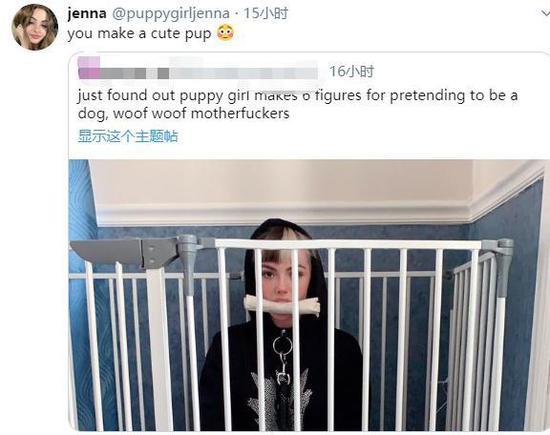Viewport: 550px width, 435px height.
Task: Click the metal leash clip on hoodie
Action: pyautogui.click(x=282, y=359)
